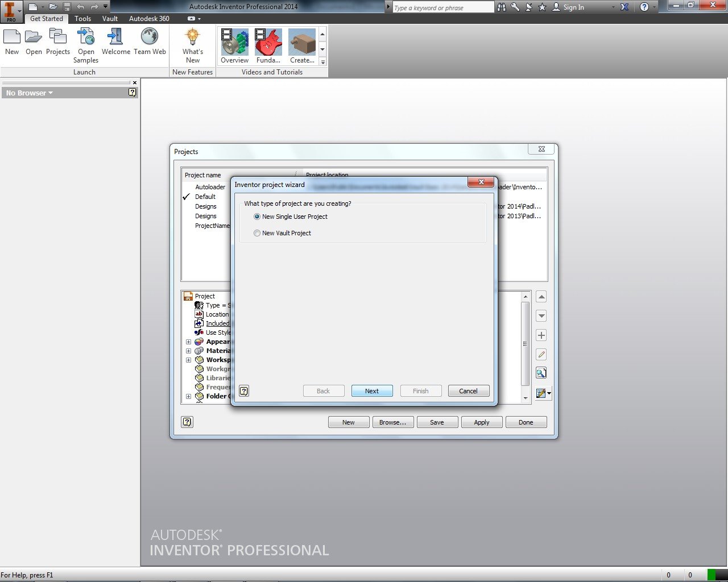
Task: Click Open Samples in the ribbon
Action: point(86,45)
